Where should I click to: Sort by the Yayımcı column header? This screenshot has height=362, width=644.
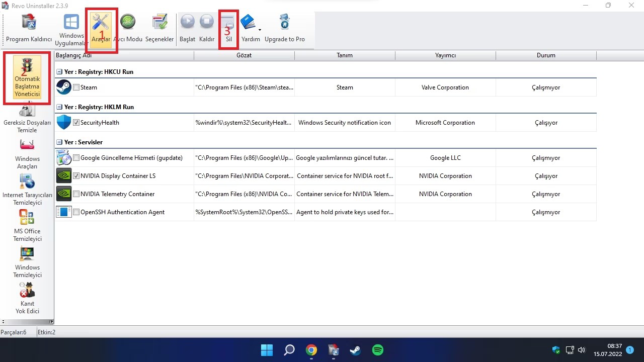coord(445,55)
